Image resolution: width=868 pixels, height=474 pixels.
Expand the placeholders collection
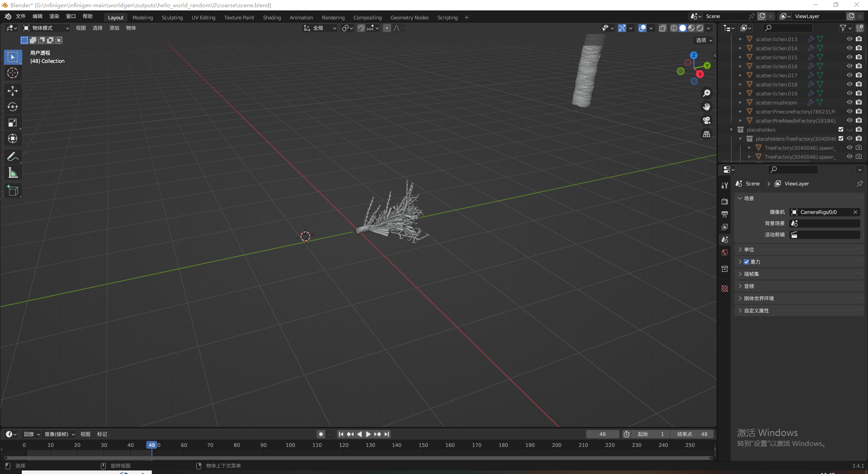(x=731, y=130)
